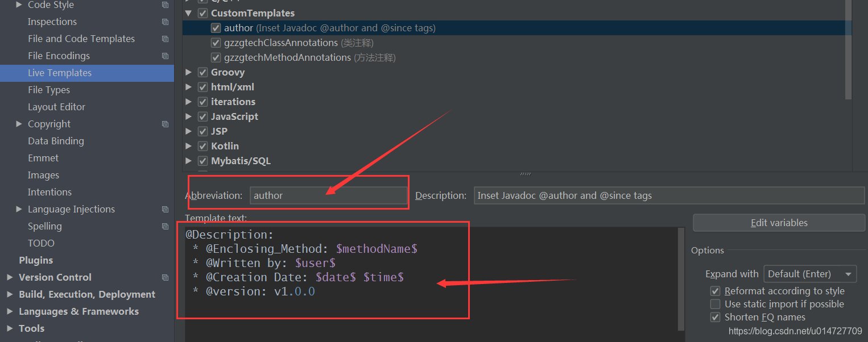The height and width of the screenshot is (342, 868).
Task: Collapse the CustomTemplates group
Action: [189, 13]
